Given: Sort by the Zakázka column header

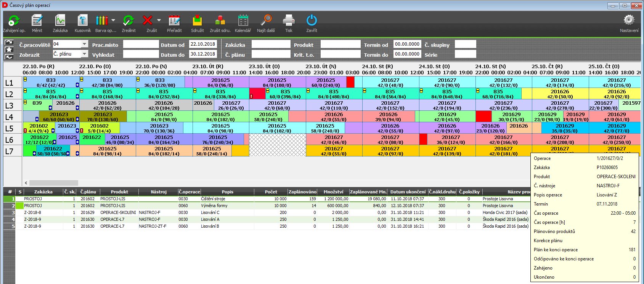Looking at the screenshot, I should click(x=43, y=192).
